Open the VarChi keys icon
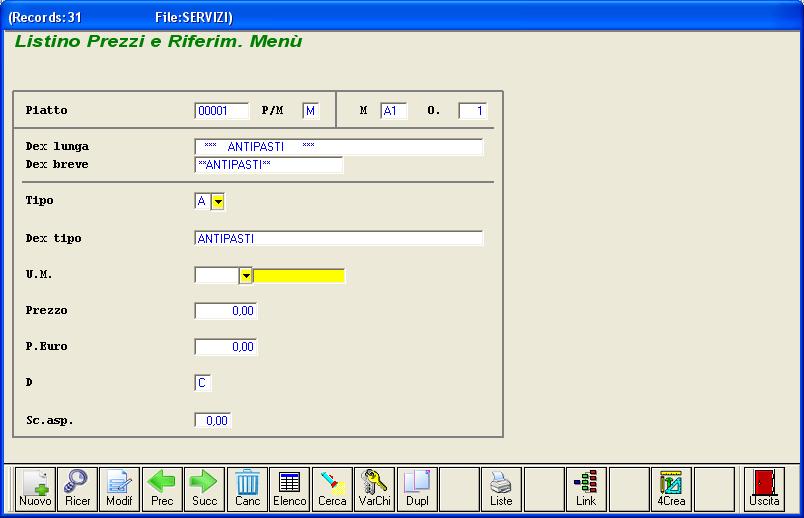 tap(374, 488)
